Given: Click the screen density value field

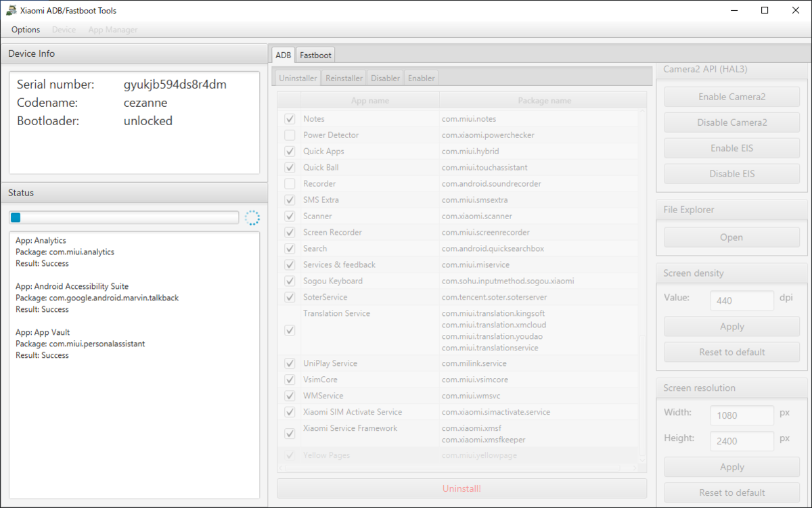Looking at the screenshot, I should 742,300.
